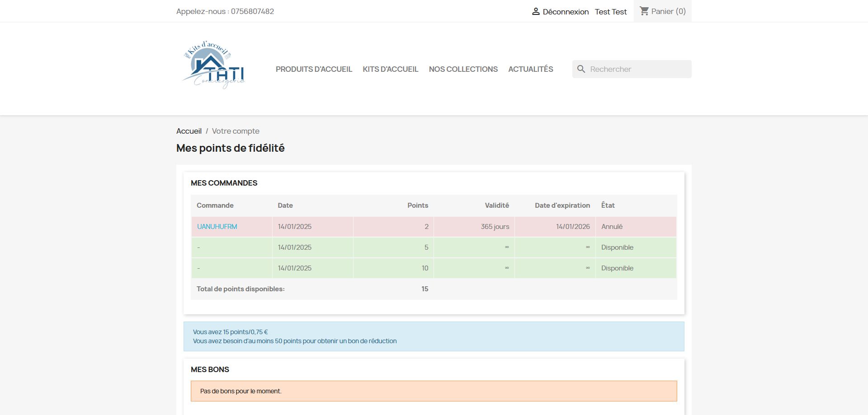868x415 pixels.
Task: Click the shopping cart icon
Action: 644,11
